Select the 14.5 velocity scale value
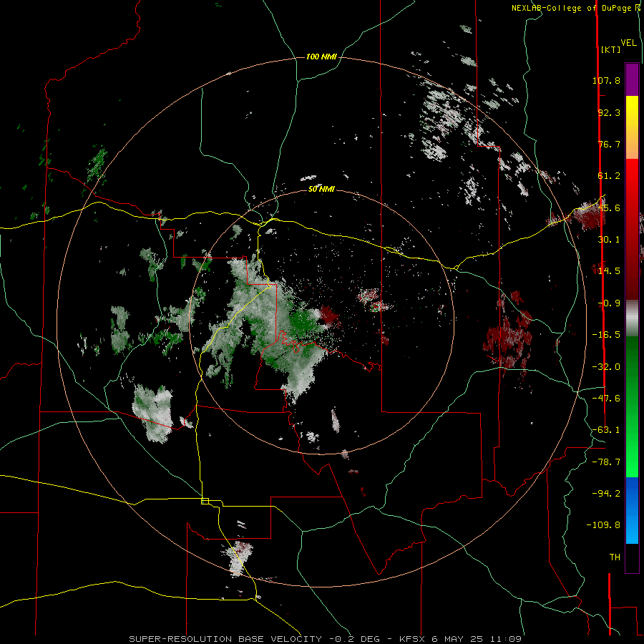This screenshot has height=644, width=644. [609, 271]
